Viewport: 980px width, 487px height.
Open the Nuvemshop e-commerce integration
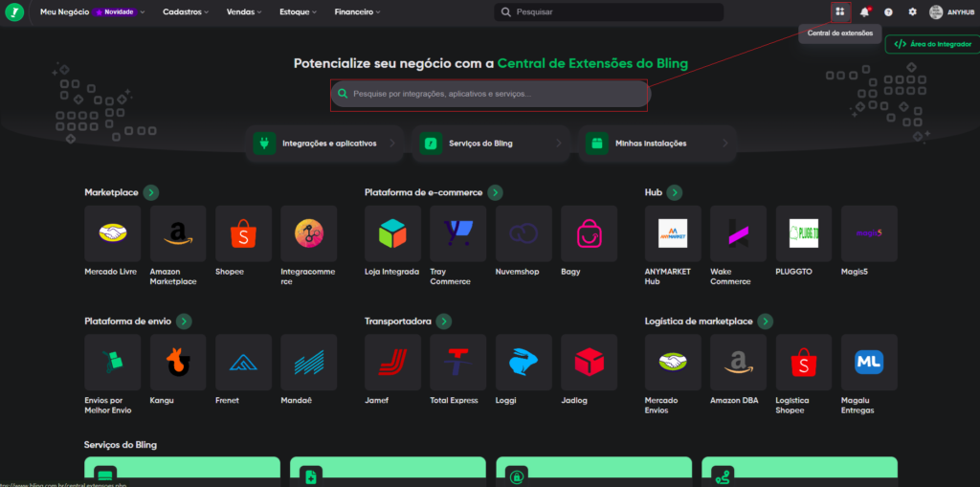coord(523,233)
